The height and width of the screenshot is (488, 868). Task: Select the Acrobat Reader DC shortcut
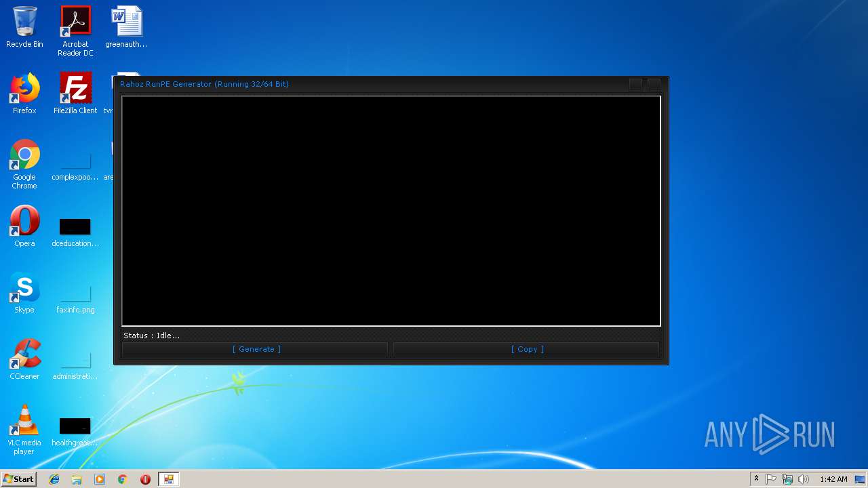(75, 31)
